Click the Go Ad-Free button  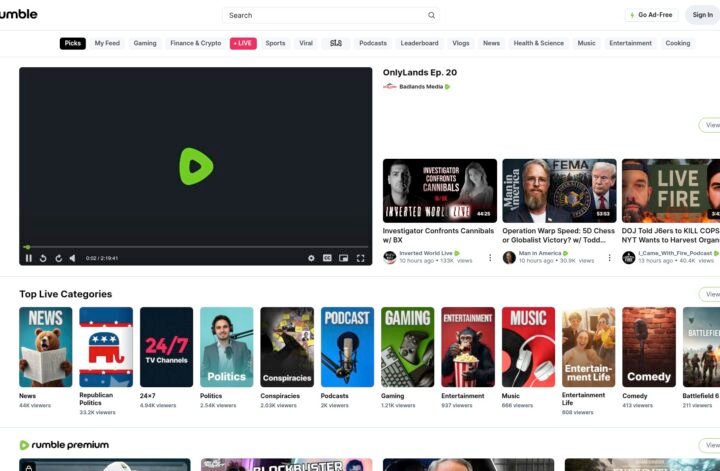(x=651, y=15)
